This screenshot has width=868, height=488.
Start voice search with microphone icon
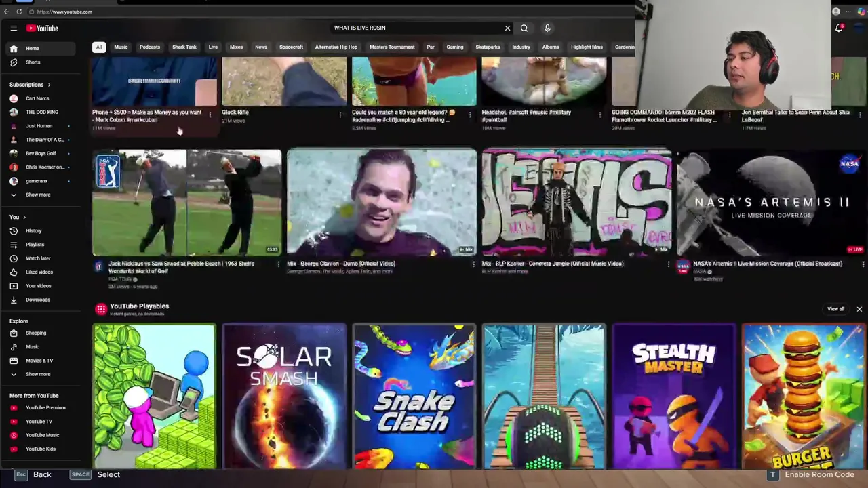coord(547,28)
